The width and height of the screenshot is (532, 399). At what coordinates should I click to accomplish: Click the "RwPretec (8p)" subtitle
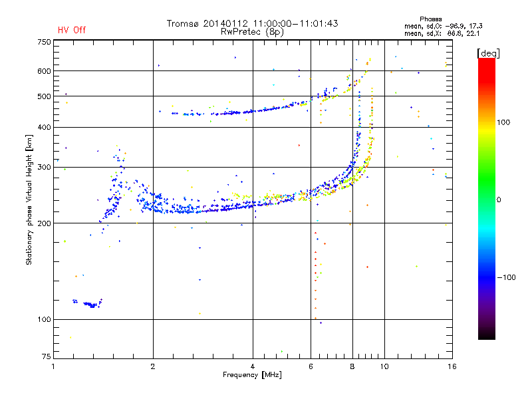click(x=252, y=32)
